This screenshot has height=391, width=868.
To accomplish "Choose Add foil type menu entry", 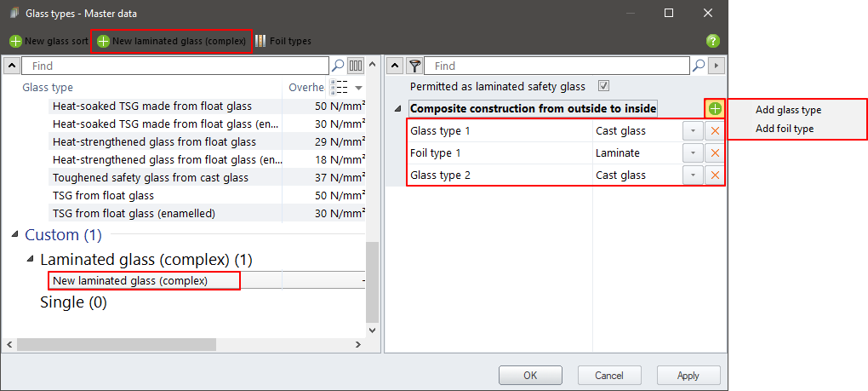I will click(x=784, y=129).
